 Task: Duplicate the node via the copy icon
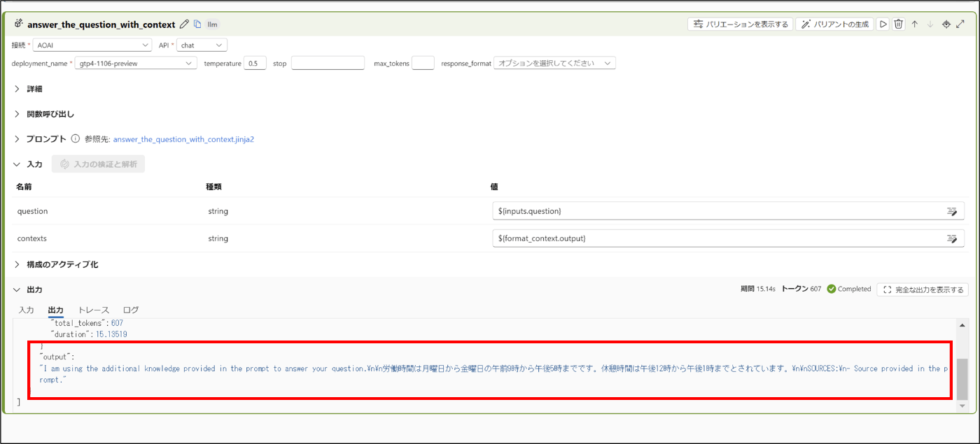coord(197,23)
